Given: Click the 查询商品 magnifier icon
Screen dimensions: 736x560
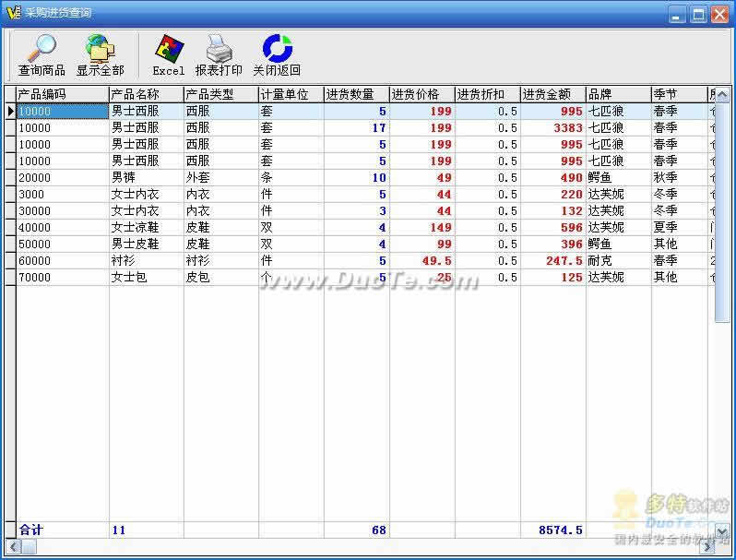Looking at the screenshot, I should point(42,48).
